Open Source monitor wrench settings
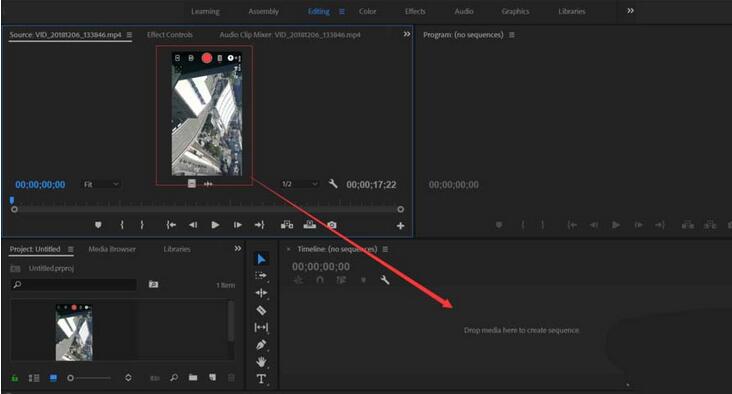Image resolution: width=732 pixels, height=394 pixels. click(333, 184)
